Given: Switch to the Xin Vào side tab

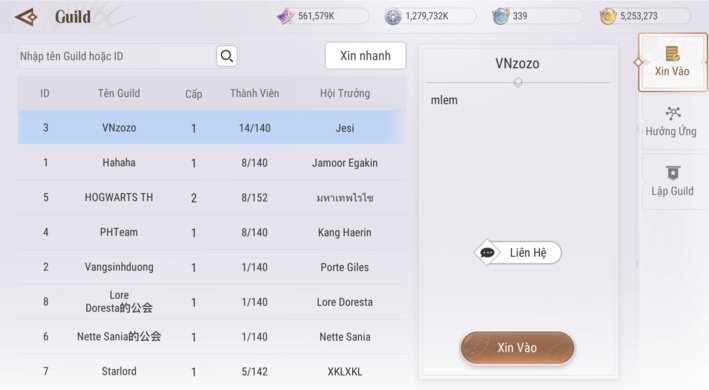Looking at the screenshot, I should (x=672, y=62).
